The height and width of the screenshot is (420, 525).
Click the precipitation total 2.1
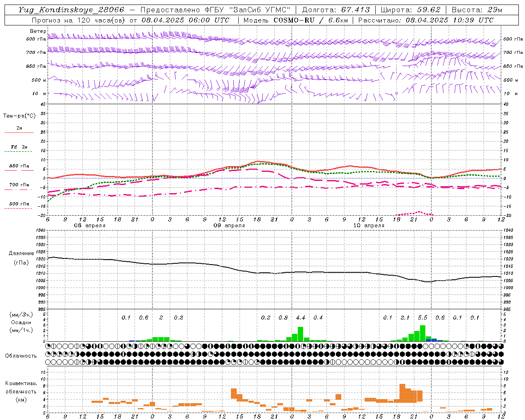pyautogui.click(x=405, y=318)
